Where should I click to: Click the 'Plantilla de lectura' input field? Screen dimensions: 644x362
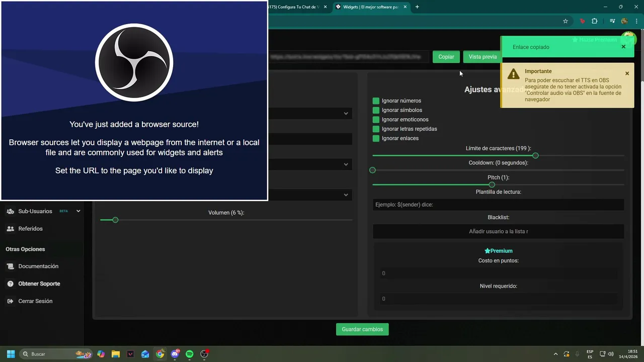click(x=498, y=205)
